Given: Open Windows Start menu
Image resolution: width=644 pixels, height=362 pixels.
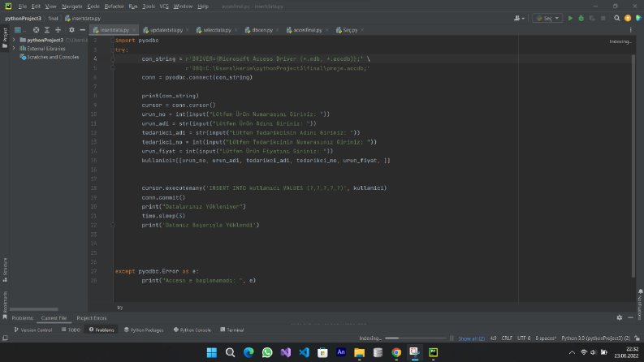Looking at the screenshot, I should pyautogui.click(x=211, y=352).
